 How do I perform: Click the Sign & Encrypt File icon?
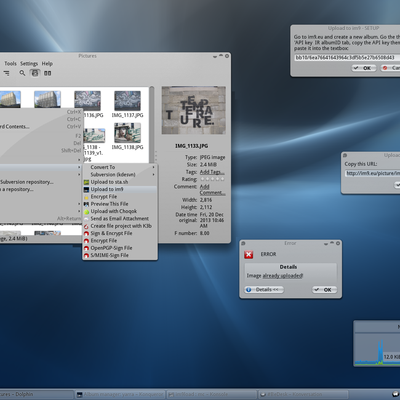click(86, 233)
